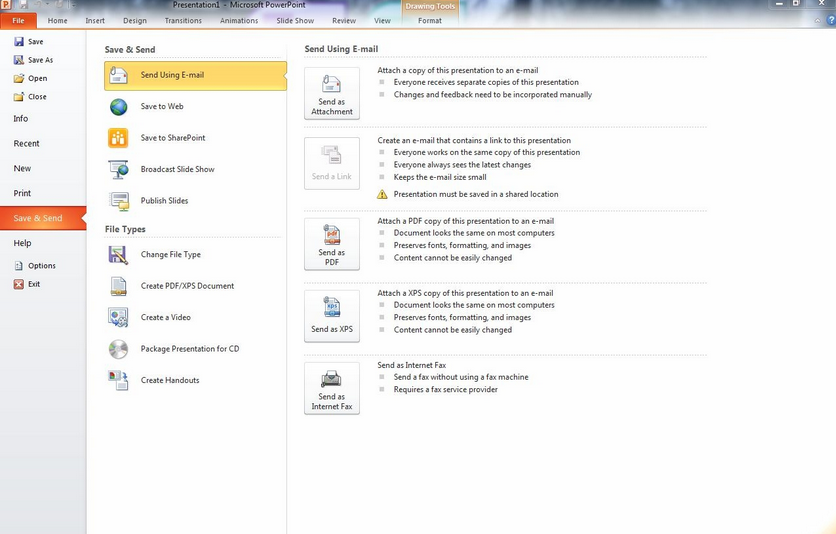Click the yellow warning triangle icon
This screenshot has width=836, height=534.
(x=382, y=195)
